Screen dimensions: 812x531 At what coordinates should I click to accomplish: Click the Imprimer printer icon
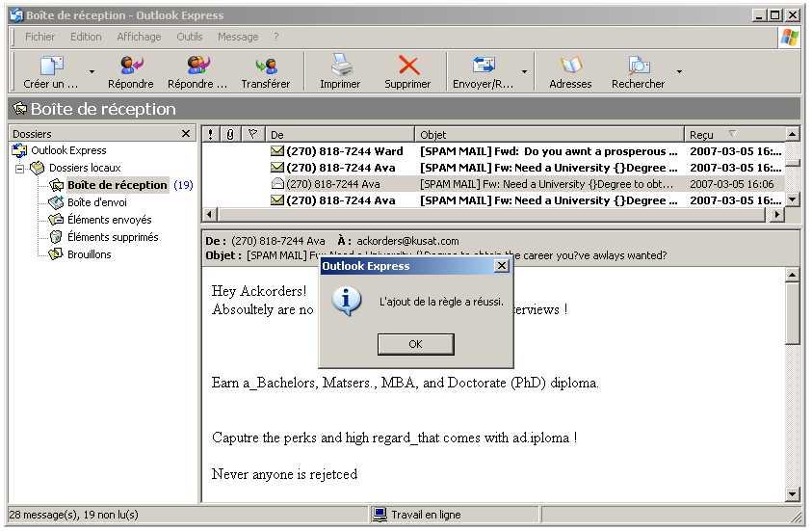click(x=341, y=66)
